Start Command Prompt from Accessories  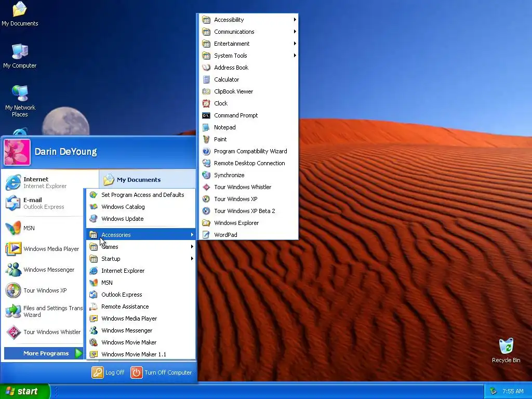pyautogui.click(x=249, y=115)
